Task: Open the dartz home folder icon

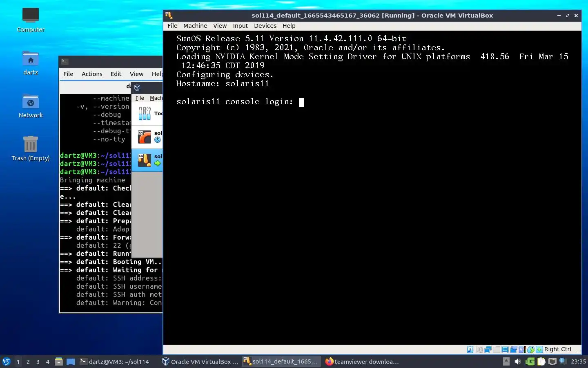Action: point(31,63)
